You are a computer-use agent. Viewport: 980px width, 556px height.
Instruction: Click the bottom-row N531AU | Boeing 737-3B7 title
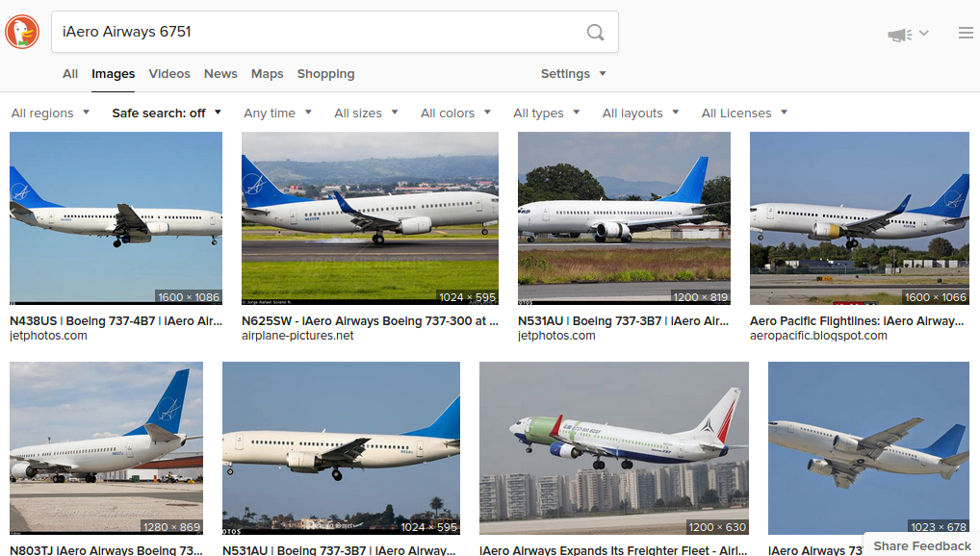tap(340, 550)
